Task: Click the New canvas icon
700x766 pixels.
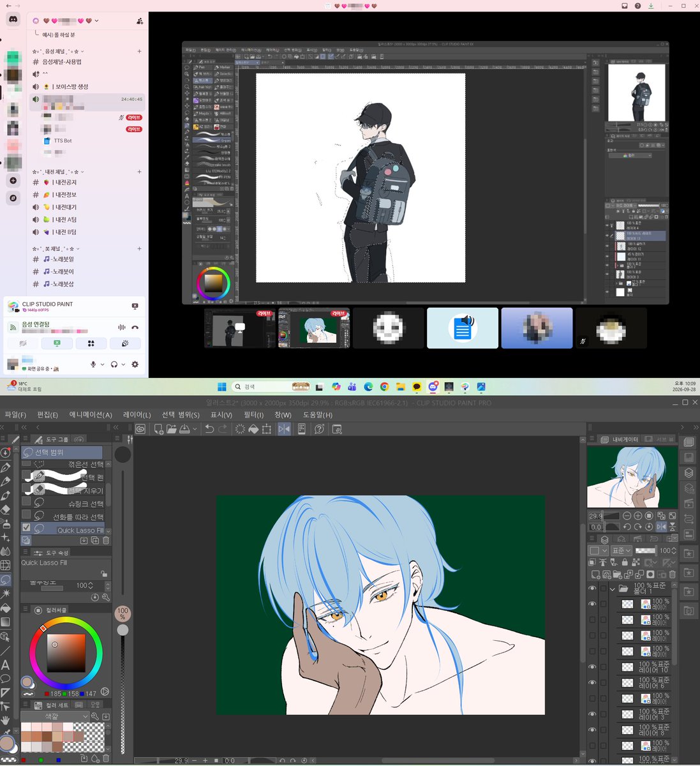Action: [158, 429]
